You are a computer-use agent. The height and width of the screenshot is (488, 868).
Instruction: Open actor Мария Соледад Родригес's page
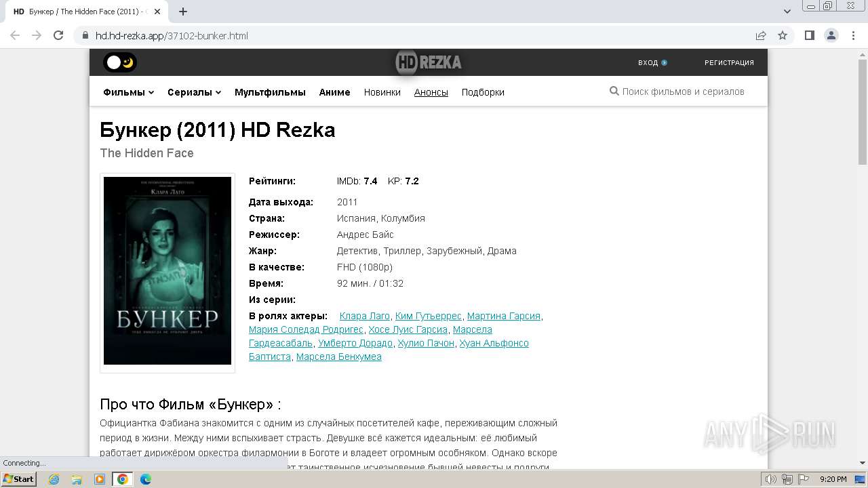pos(306,329)
